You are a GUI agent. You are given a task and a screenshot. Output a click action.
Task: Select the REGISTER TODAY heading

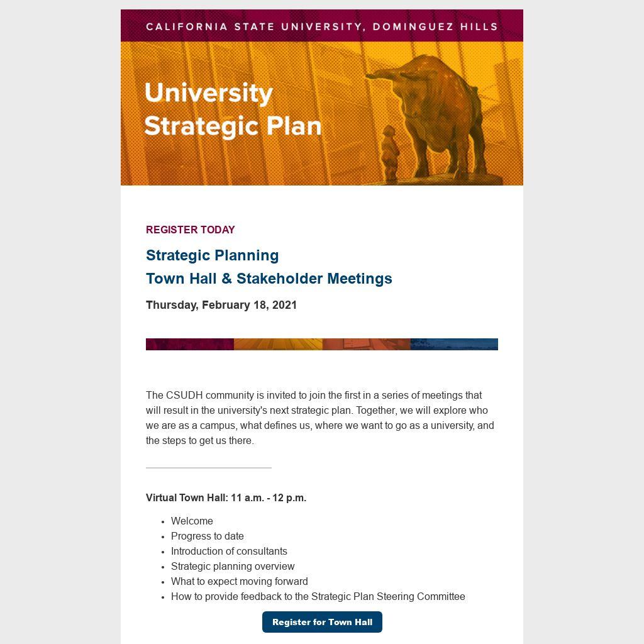191,230
